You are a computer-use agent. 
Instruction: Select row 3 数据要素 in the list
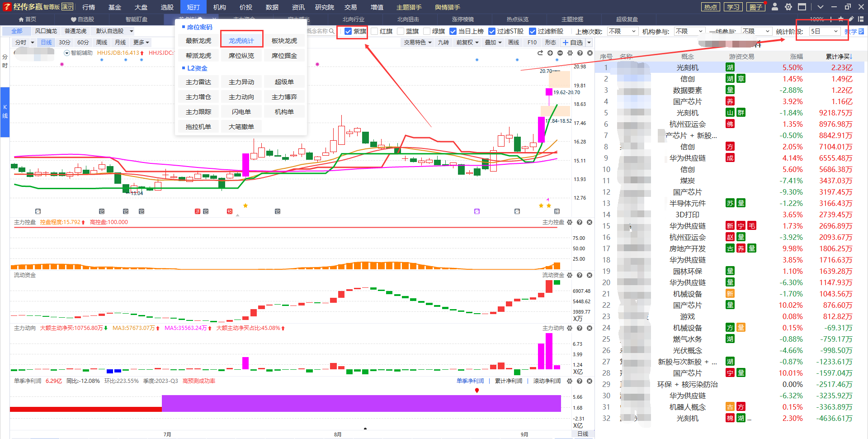[x=729, y=90]
